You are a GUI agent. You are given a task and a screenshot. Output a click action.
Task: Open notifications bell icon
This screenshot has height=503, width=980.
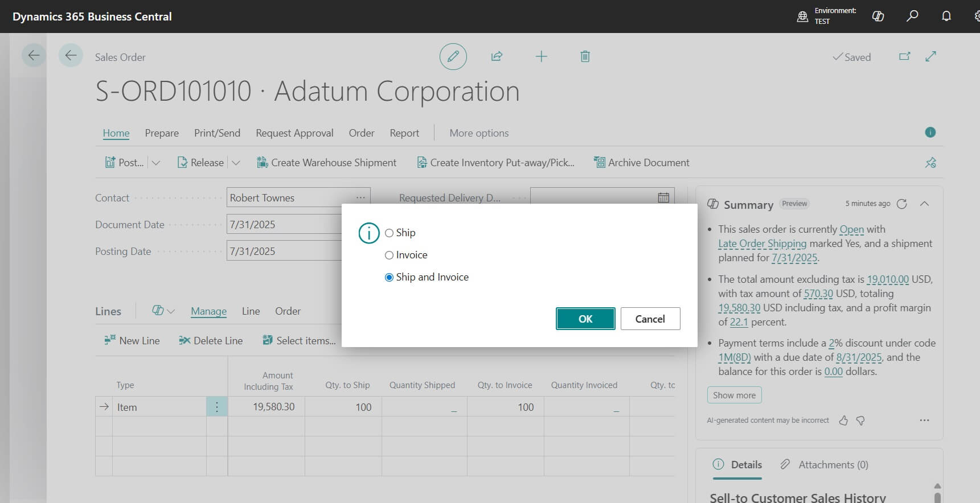pyautogui.click(x=946, y=16)
